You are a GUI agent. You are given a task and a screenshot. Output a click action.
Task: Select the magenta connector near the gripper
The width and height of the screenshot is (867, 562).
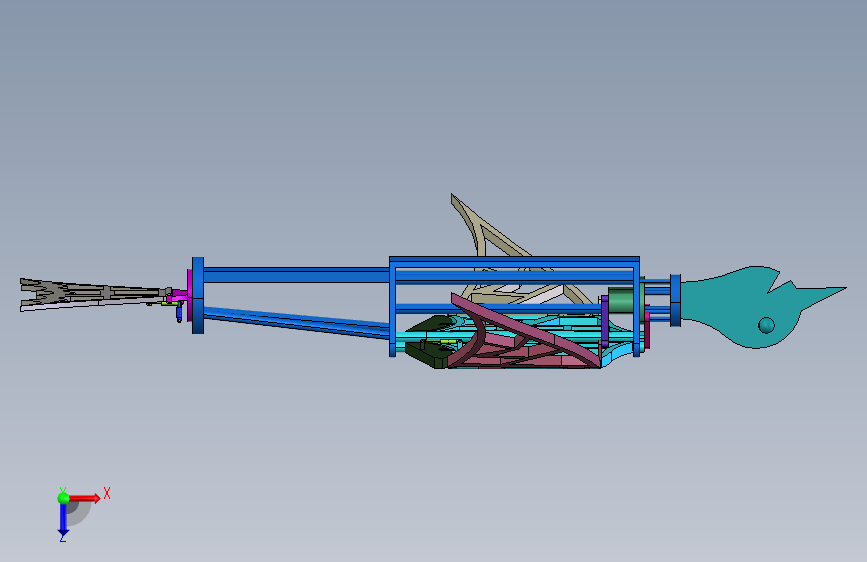[x=179, y=296]
